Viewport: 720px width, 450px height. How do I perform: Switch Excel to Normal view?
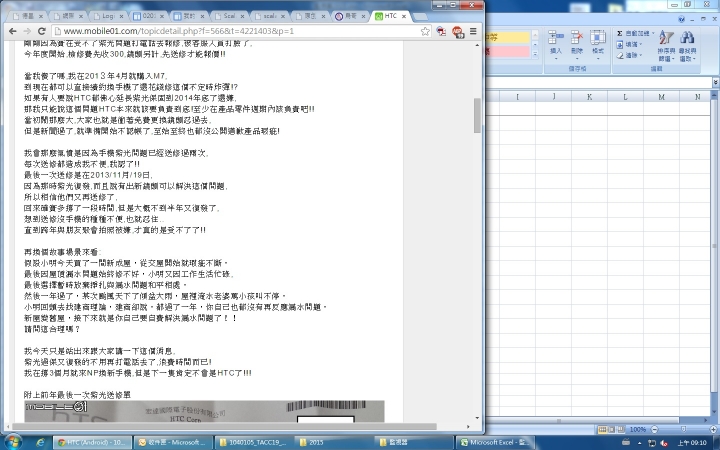602,429
